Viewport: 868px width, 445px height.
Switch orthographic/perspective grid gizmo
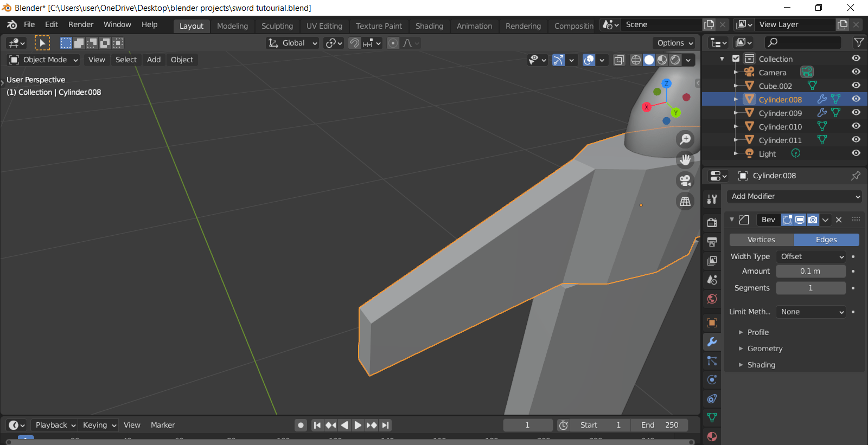coord(686,201)
